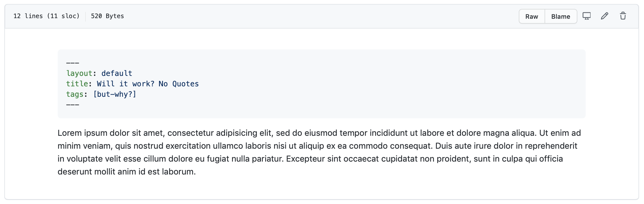The height and width of the screenshot is (204, 644).
Task: Switch to the Blame tab
Action: (561, 16)
